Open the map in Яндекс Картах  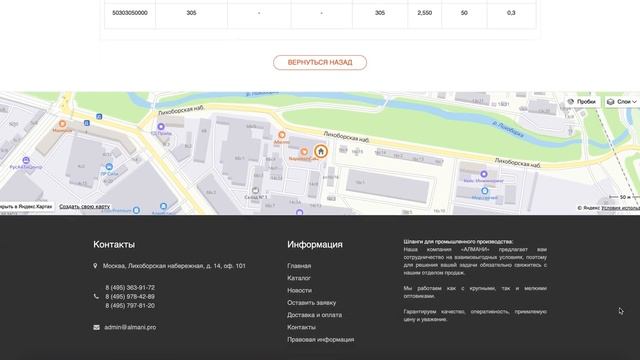click(x=26, y=207)
